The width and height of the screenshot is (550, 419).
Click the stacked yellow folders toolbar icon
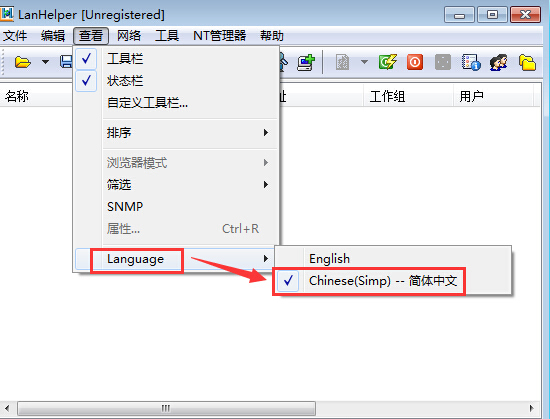(x=527, y=62)
